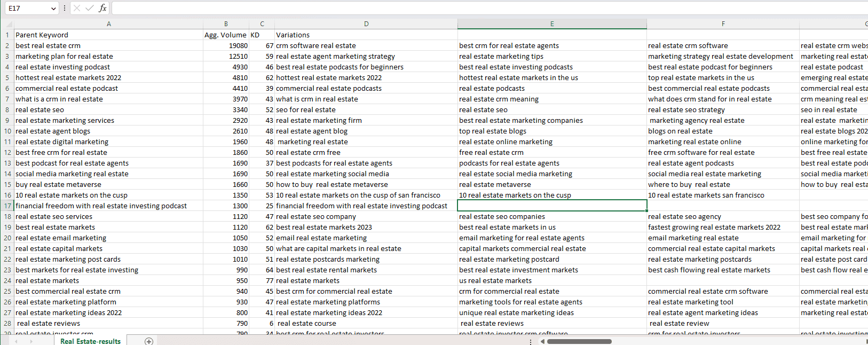Select cell 'real estate crm meaning'
This screenshot has height=345, width=868.
[x=552, y=99]
